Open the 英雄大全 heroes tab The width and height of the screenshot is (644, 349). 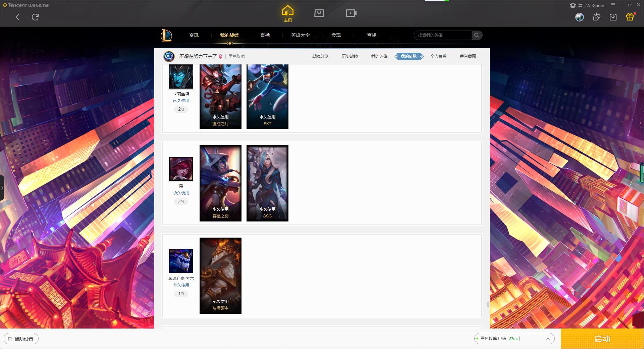point(301,35)
